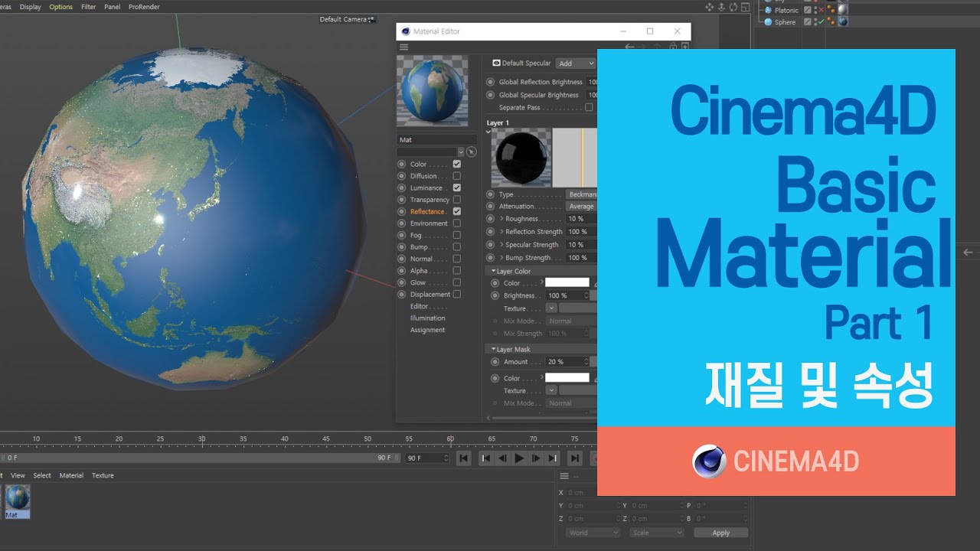Open viewport ProRender menu
Viewport: 980px width, 551px height.
143,7
